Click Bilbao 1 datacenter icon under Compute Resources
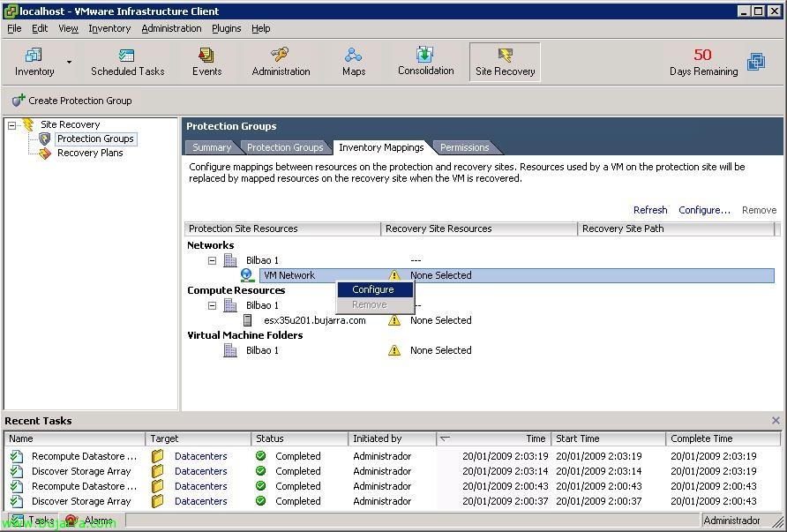The height and width of the screenshot is (532, 787). tap(230, 305)
